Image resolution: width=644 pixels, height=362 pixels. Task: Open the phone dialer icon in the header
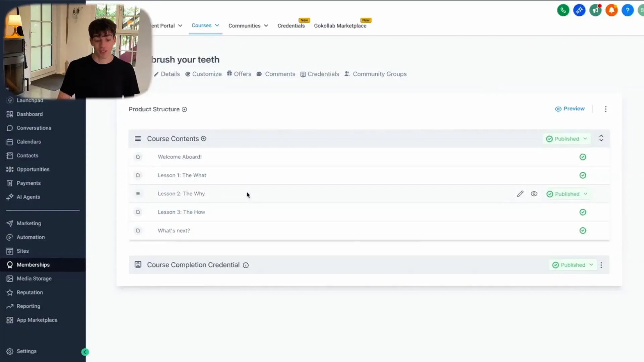pyautogui.click(x=563, y=10)
